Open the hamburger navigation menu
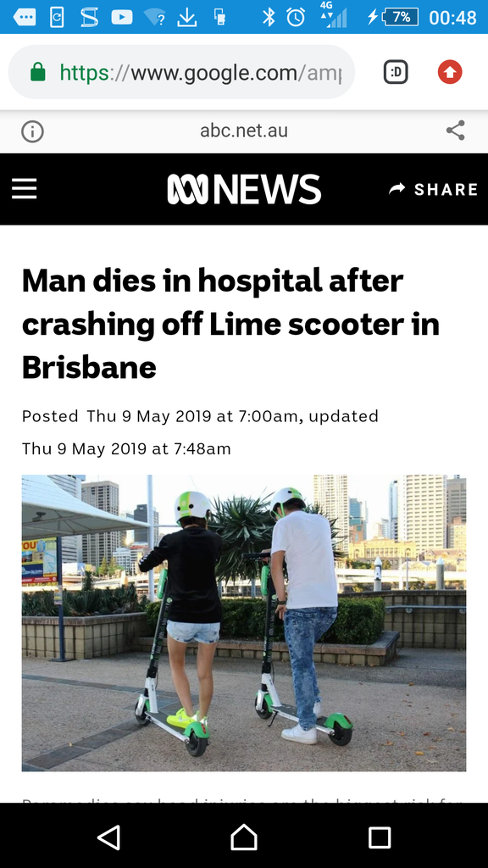 25,189
